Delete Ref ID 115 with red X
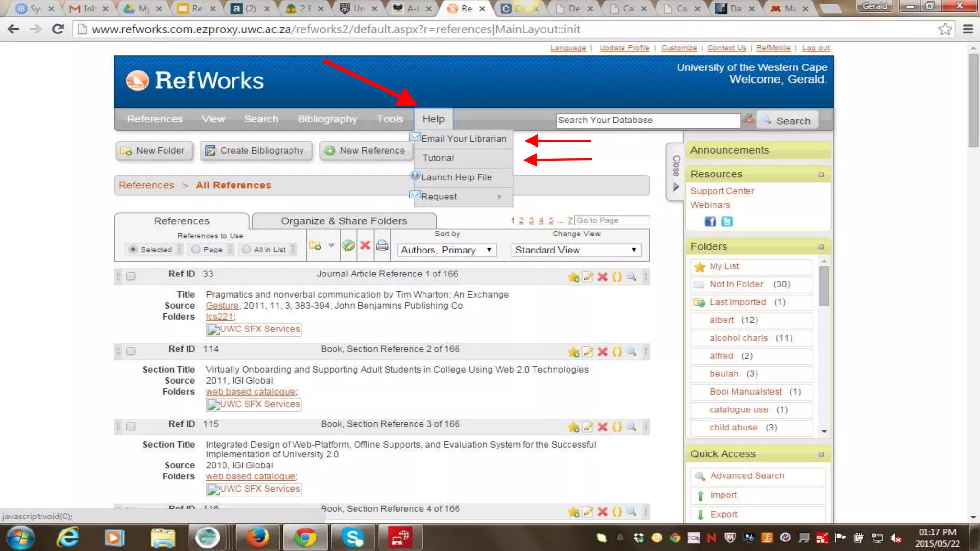Viewport: 980px width, 551px height. point(602,427)
